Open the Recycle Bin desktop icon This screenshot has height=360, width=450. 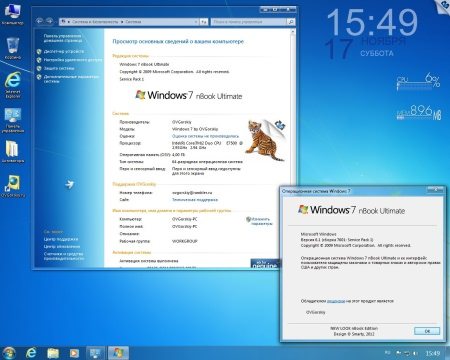[x=13, y=48]
